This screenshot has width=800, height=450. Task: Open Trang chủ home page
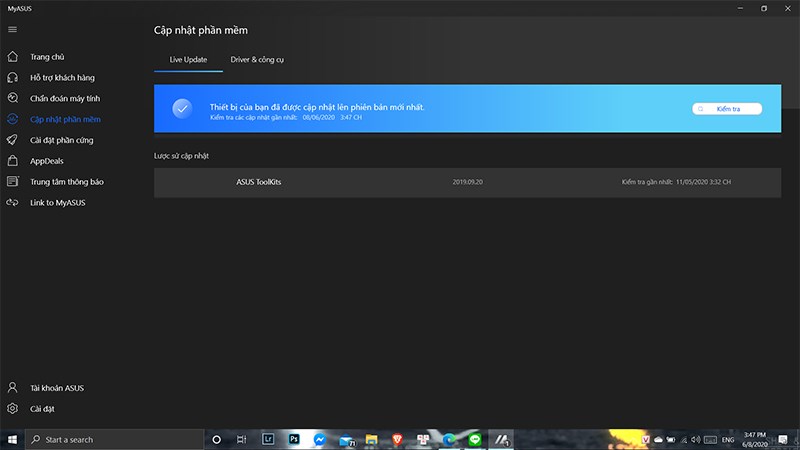pyautogui.click(x=47, y=57)
